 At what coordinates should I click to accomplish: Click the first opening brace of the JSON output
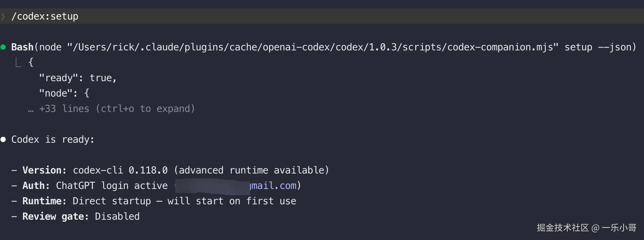[x=31, y=62]
